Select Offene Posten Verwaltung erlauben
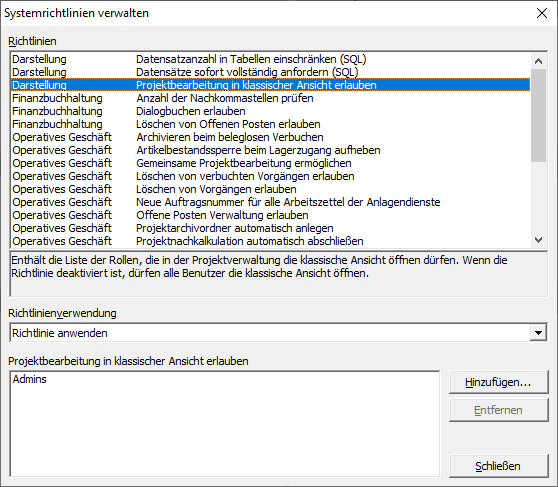558x487 pixels. [270, 215]
